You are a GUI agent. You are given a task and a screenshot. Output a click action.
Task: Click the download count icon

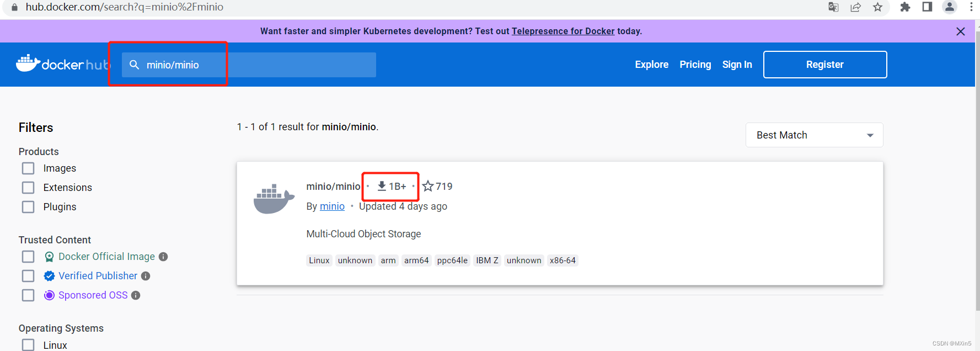tap(382, 186)
